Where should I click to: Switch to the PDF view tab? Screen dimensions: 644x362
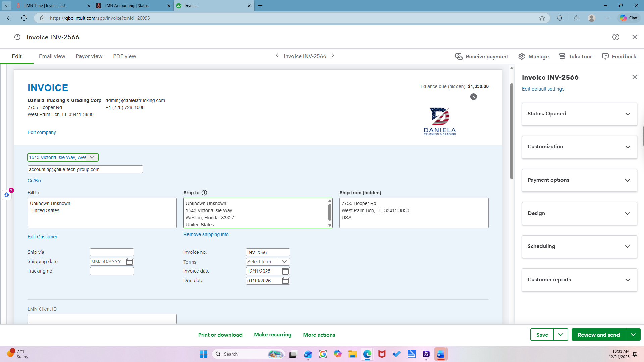point(124,56)
